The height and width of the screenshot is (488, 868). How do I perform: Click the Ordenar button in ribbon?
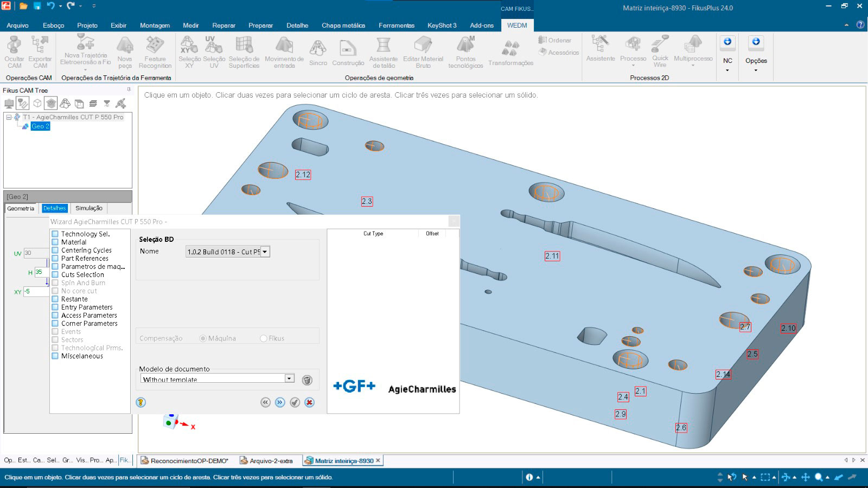click(555, 40)
